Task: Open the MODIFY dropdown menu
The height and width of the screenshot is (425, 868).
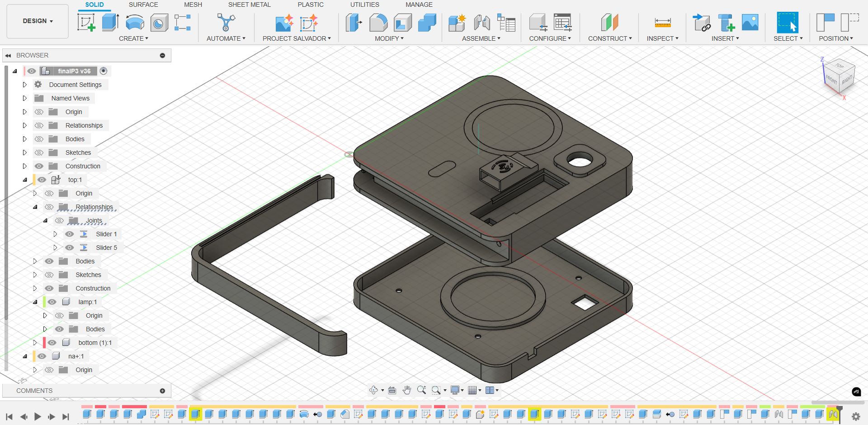Action: (389, 38)
